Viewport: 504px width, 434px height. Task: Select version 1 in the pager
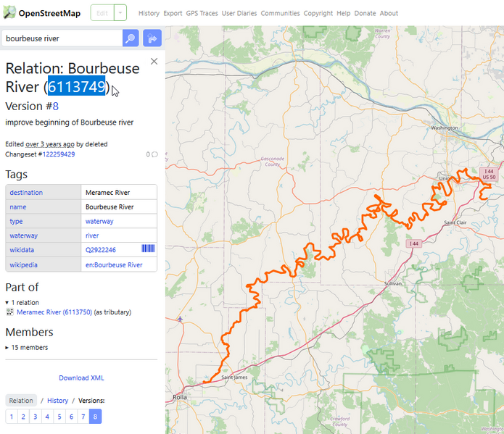(12, 417)
